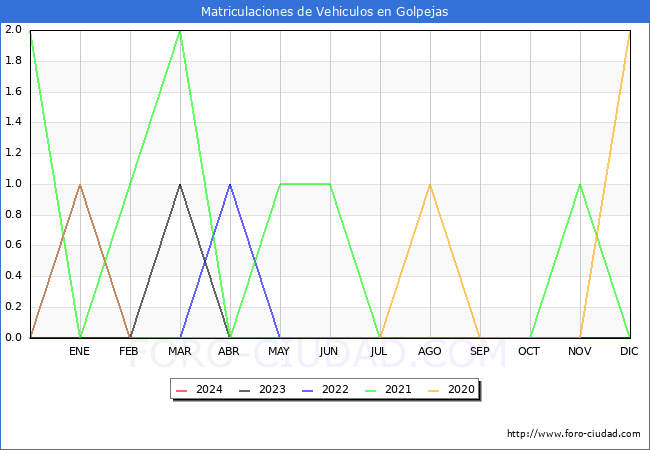Click the orange 2020 legend swatch
650x450 pixels.
434,390
